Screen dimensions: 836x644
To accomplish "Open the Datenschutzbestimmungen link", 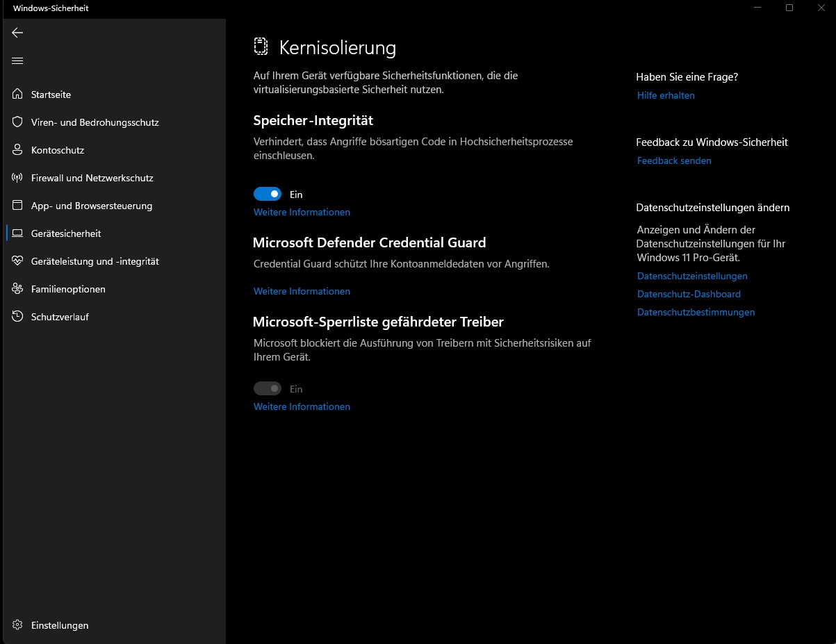I will (696, 312).
